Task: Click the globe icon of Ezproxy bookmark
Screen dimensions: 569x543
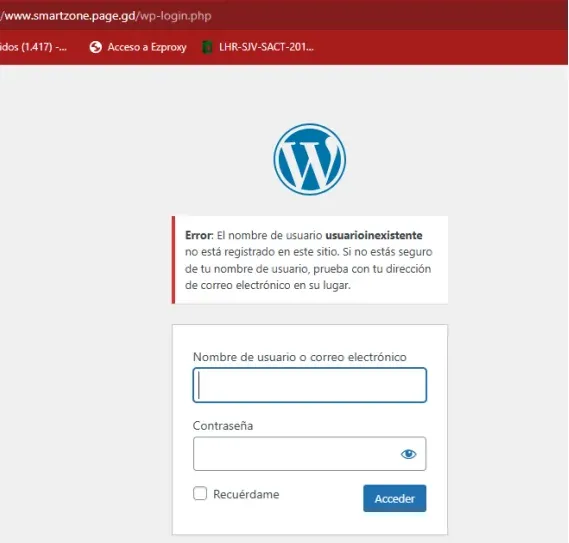Action: pyautogui.click(x=95, y=47)
